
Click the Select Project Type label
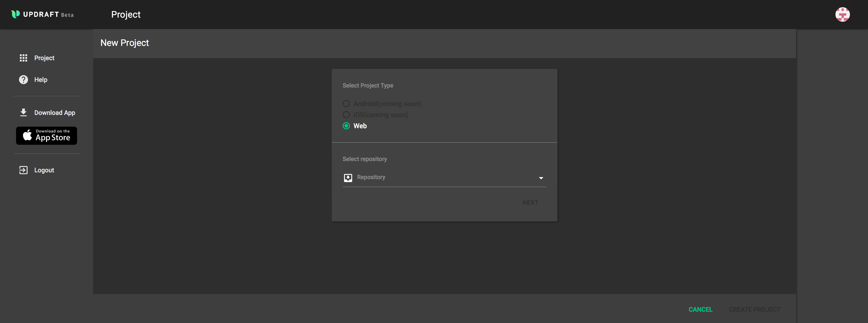(x=368, y=86)
